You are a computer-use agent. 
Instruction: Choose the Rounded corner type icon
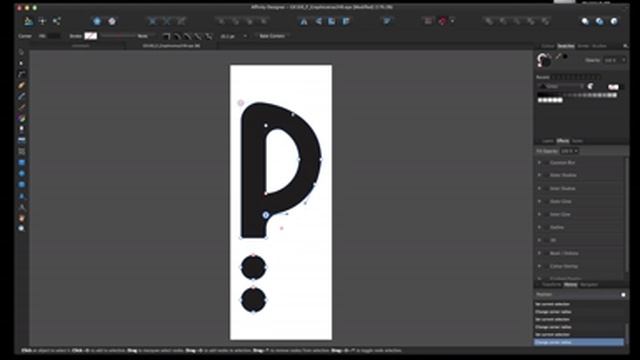point(177,36)
